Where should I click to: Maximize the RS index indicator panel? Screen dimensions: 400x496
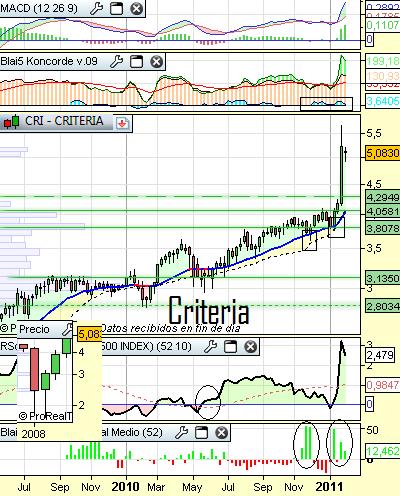point(230,347)
